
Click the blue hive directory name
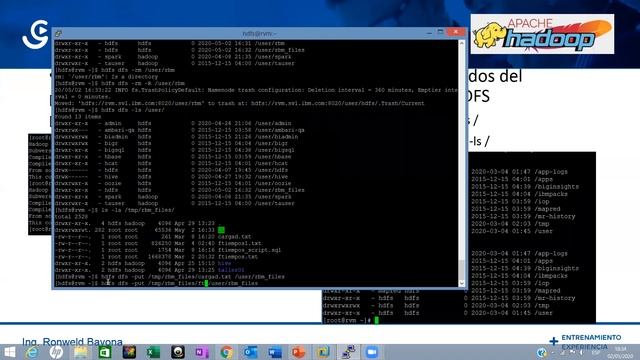click(224, 263)
